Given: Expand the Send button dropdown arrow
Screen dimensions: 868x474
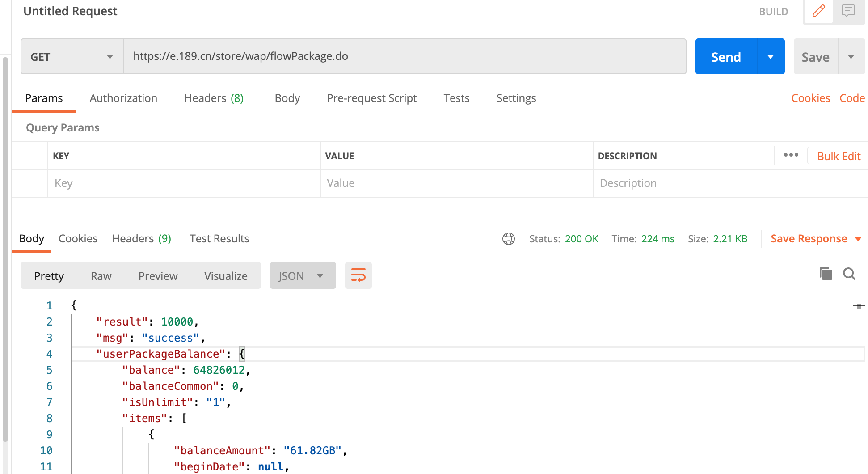Looking at the screenshot, I should 771,57.
